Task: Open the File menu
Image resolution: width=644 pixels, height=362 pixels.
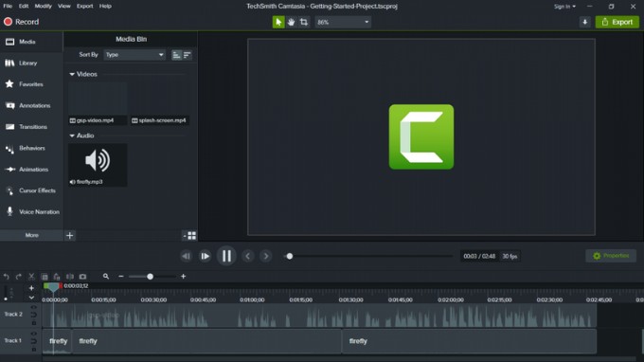Action: tap(8, 7)
